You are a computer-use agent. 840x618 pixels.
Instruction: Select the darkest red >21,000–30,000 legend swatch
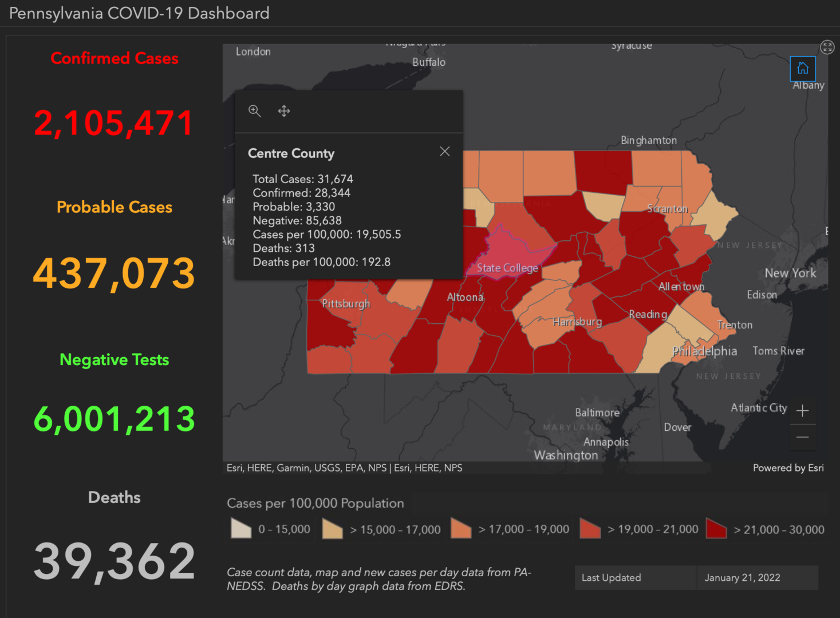(x=716, y=529)
